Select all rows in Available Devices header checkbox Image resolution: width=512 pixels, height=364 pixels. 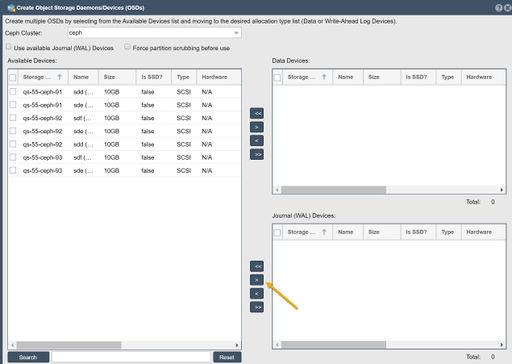(x=13, y=77)
